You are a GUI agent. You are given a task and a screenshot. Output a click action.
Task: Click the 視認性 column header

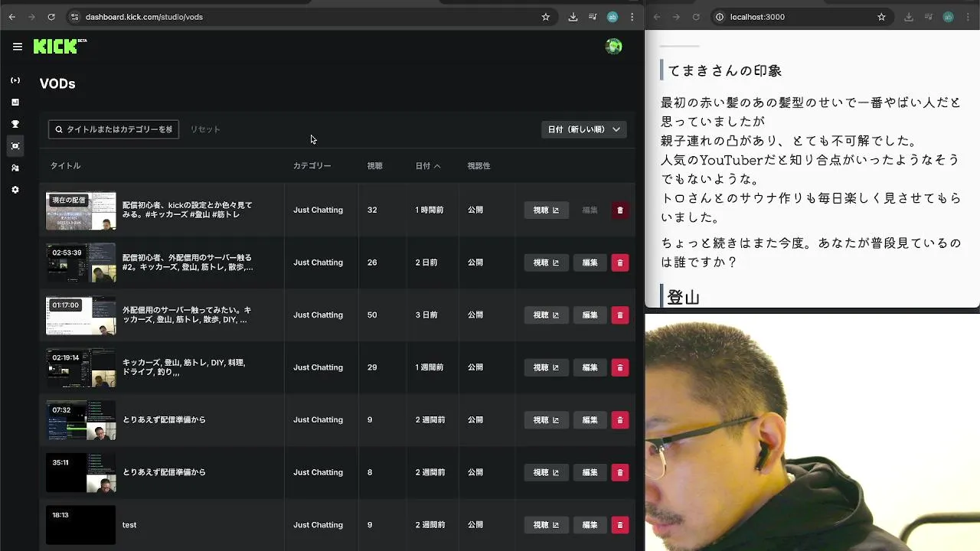click(x=479, y=166)
